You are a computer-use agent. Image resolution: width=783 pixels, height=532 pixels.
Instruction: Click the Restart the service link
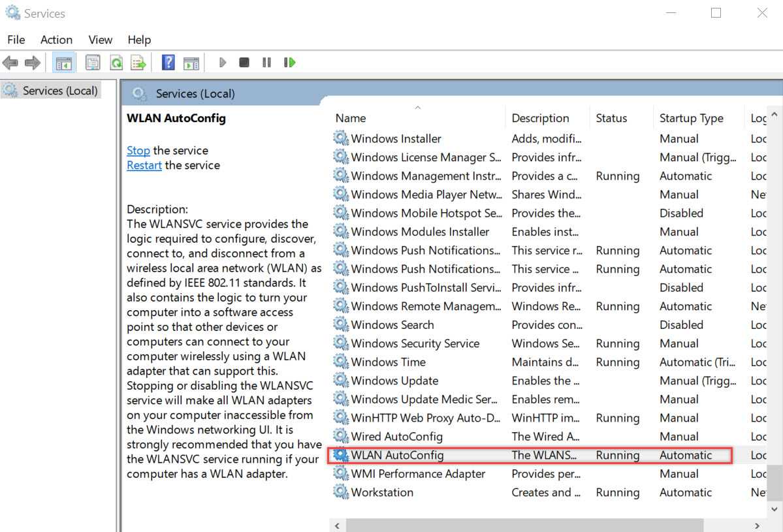(144, 165)
